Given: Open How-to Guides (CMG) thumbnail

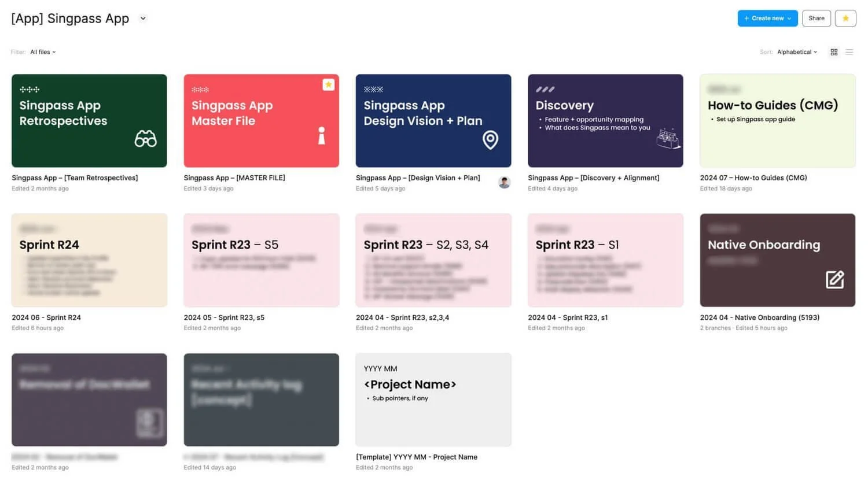Looking at the screenshot, I should pos(778,121).
